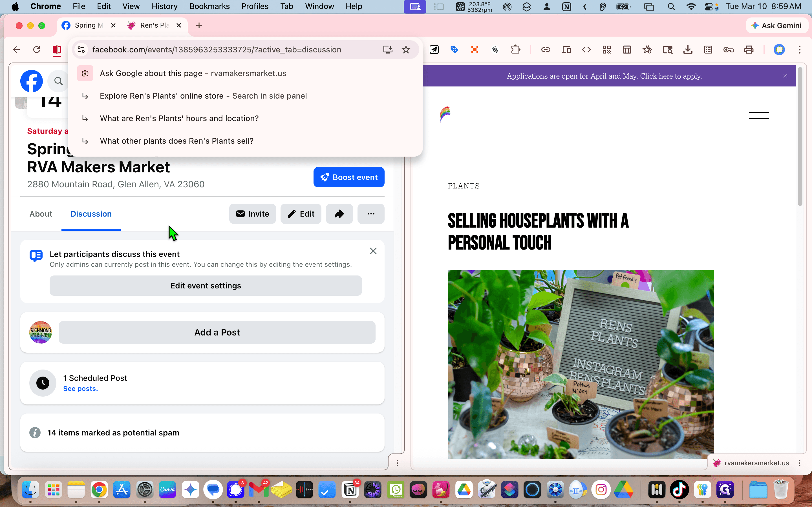Reload the page with refresh icon
This screenshot has height=507, width=812.
click(37, 50)
